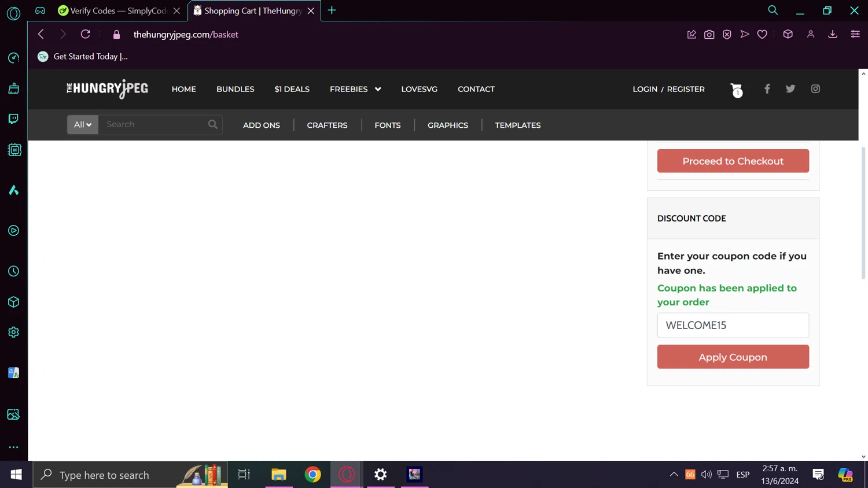This screenshot has width=868, height=488.
Task: Go back to previous page
Action: click(41, 34)
